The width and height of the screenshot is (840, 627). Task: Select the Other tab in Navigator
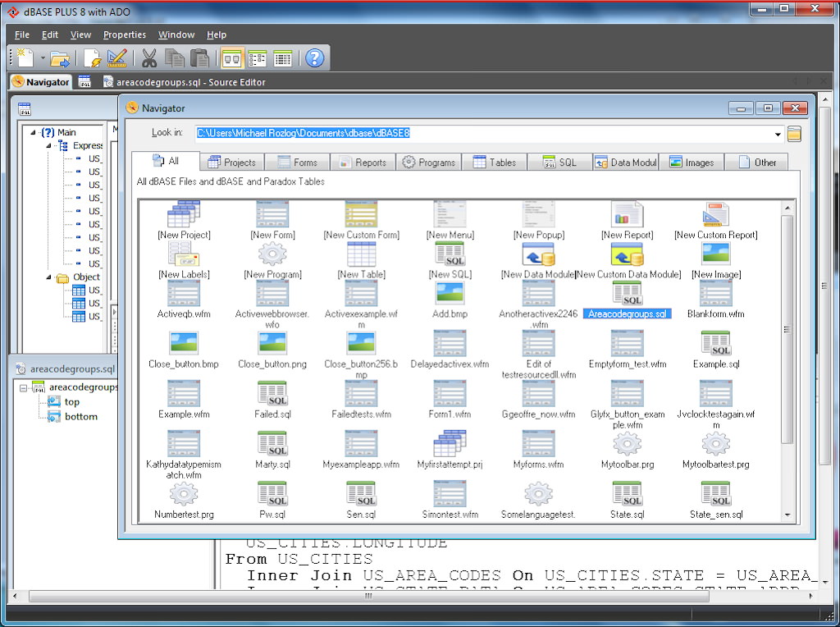pos(756,162)
